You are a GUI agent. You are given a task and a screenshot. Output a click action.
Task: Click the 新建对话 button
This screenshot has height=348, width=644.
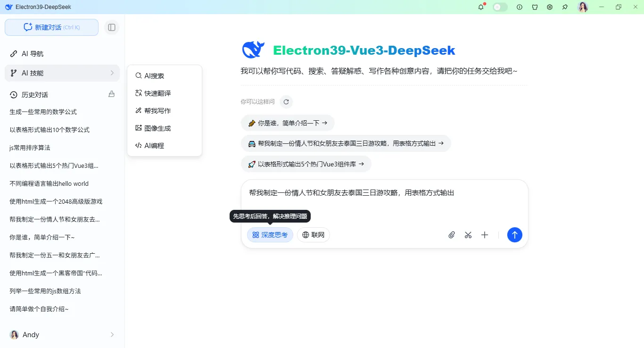pyautogui.click(x=51, y=27)
